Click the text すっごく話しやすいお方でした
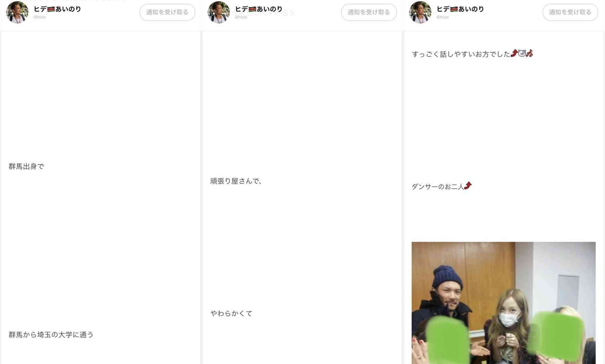The height and width of the screenshot is (364, 605). tap(461, 54)
